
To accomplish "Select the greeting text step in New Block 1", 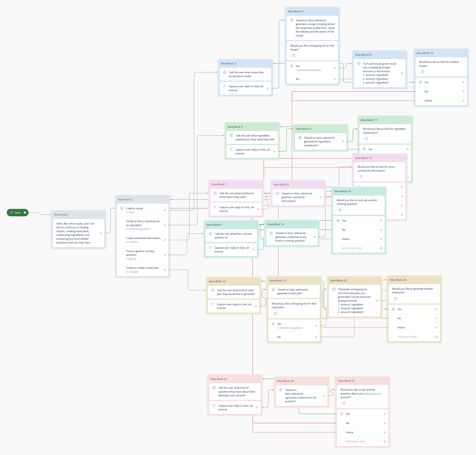I will point(75,233).
